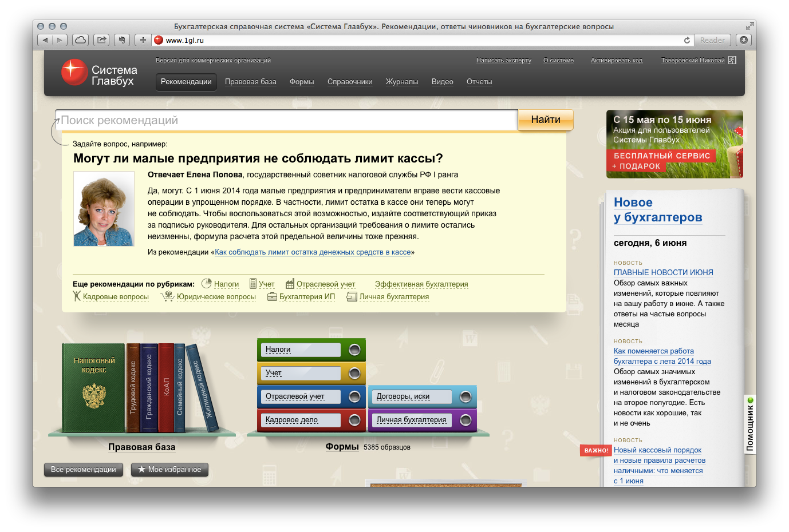Click Елена Попова's expert photo
Viewport: 789px width, 532px height.
[x=104, y=209]
